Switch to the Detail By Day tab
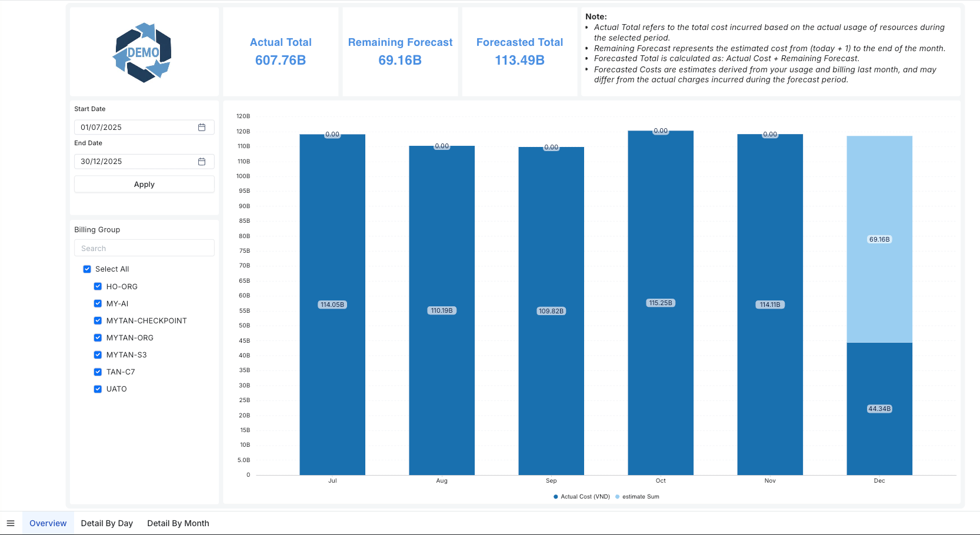Screen dimensions: 980x535 click(x=106, y=523)
